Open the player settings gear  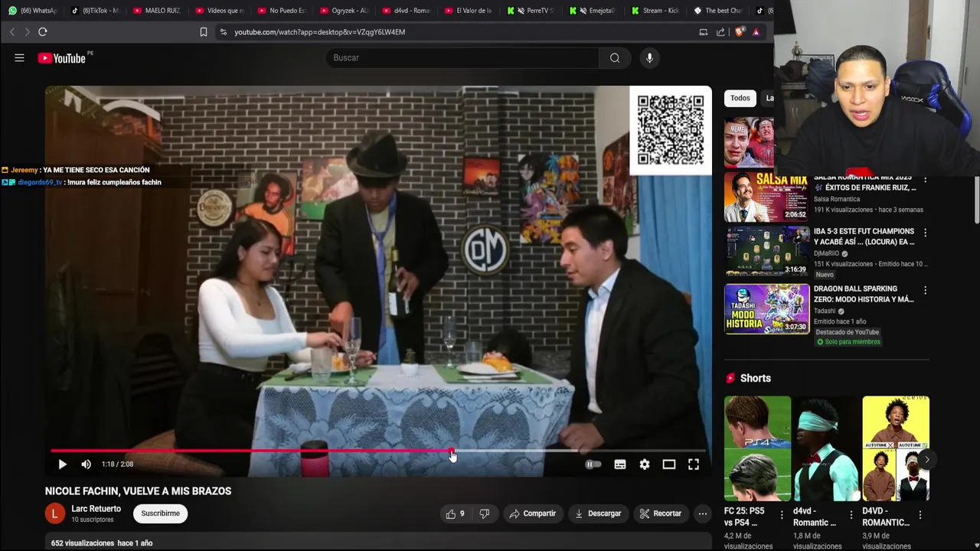(x=645, y=464)
